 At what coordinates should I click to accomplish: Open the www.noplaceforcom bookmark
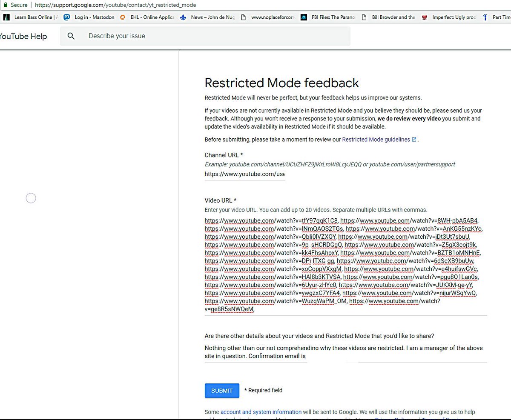tap(268, 17)
